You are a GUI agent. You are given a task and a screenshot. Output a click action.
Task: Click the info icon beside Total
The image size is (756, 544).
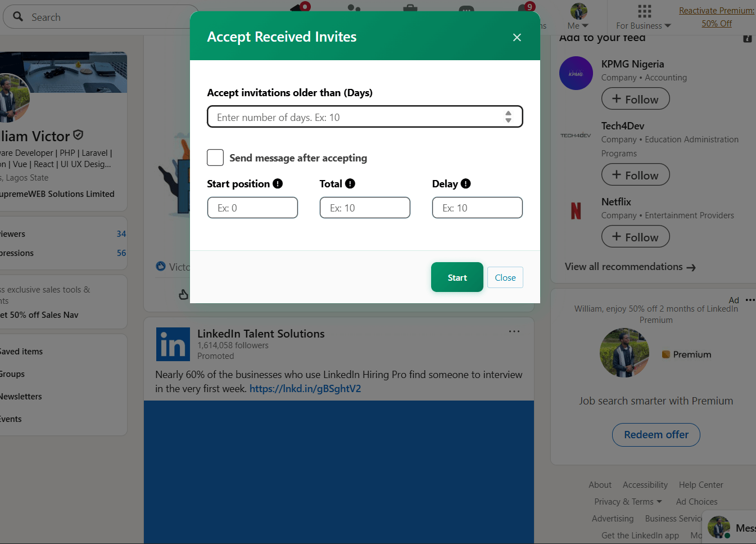[x=350, y=184]
